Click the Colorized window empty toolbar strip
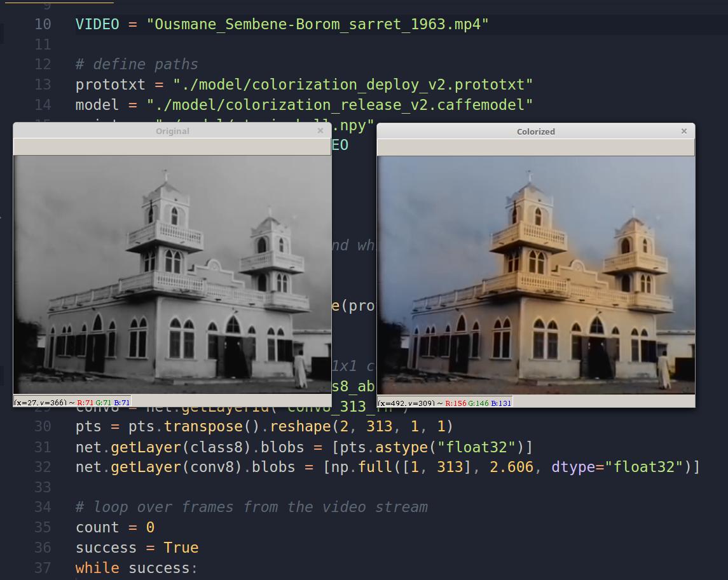Viewport: 728px width, 580px height. [x=536, y=147]
